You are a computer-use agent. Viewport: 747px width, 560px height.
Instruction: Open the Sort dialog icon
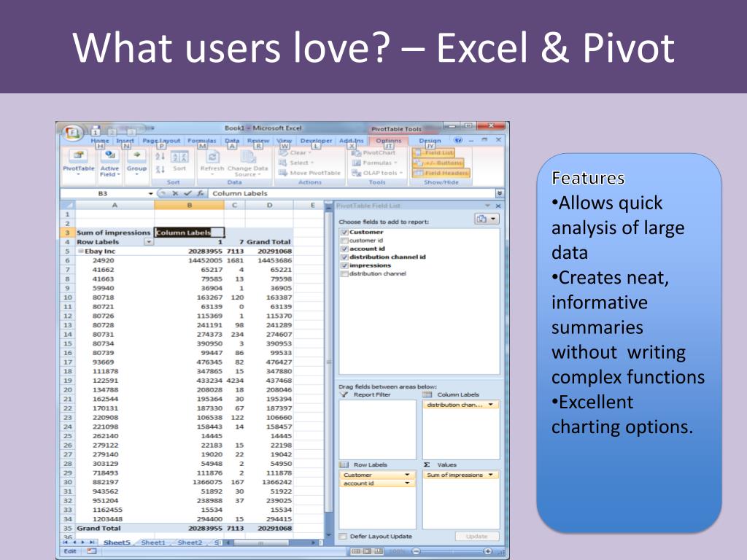click(179, 157)
